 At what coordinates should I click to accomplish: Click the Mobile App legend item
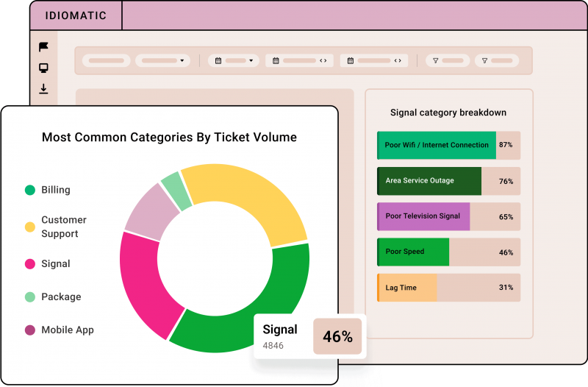click(x=60, y=330)
